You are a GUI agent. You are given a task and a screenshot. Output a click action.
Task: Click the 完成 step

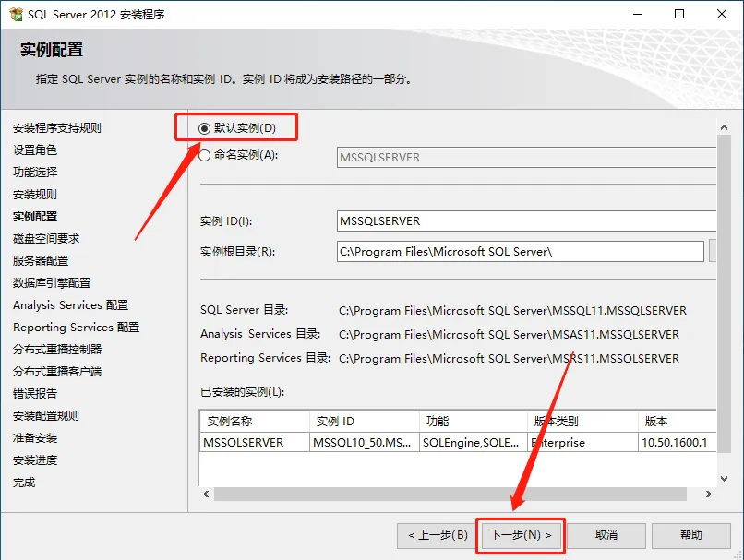coord(24,483)
